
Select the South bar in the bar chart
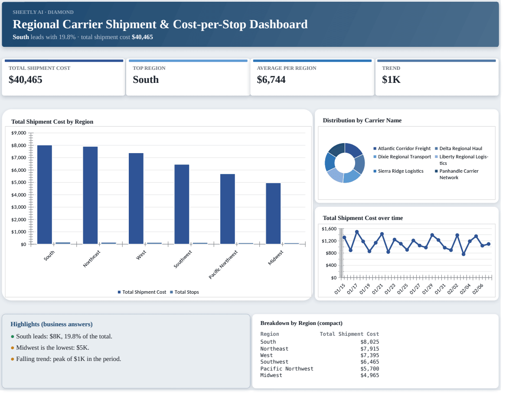(45, 194)
